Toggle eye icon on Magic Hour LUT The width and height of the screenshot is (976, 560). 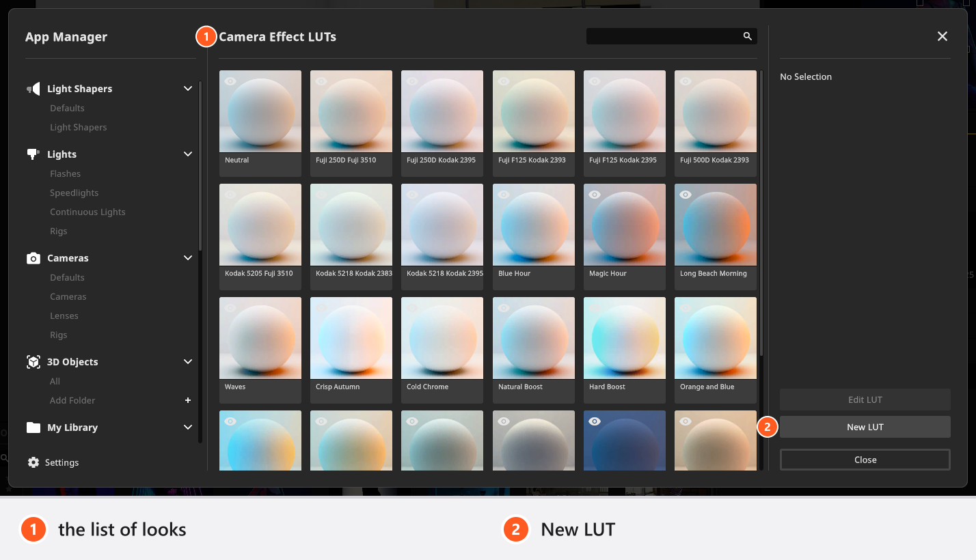pos(595,195)
